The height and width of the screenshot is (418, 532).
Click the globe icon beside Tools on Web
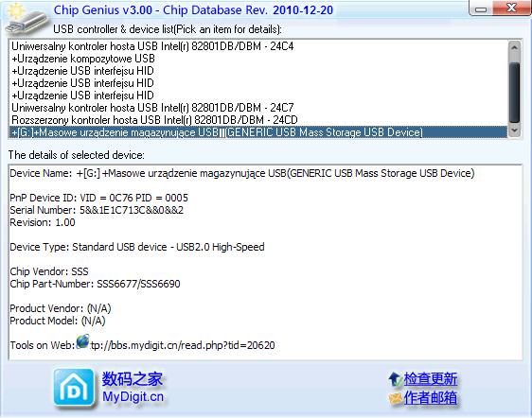point(82,341)
